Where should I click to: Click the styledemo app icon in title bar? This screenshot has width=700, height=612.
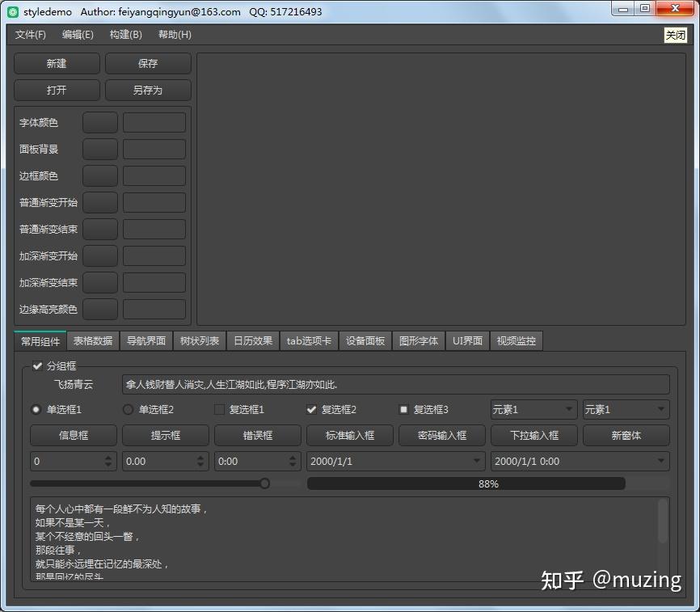click(x=13, y=12)
